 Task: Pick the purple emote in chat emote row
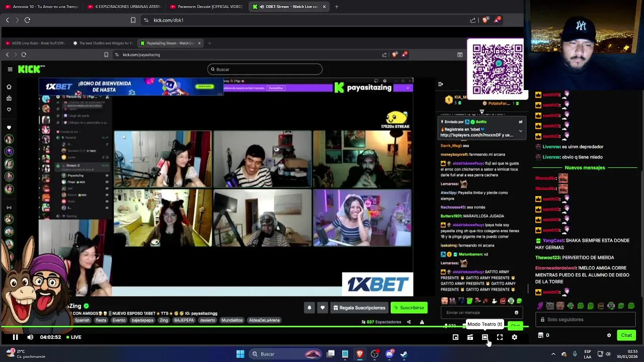(540, 306)
